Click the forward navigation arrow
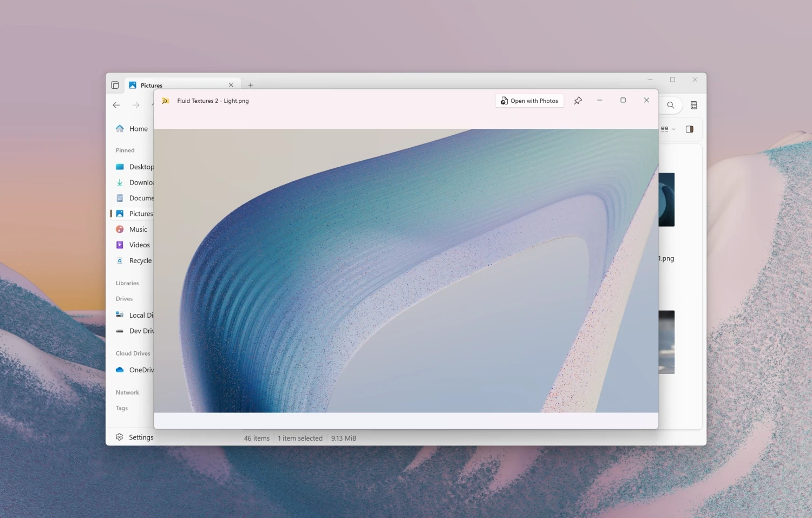812x518 pixels. 135,105
